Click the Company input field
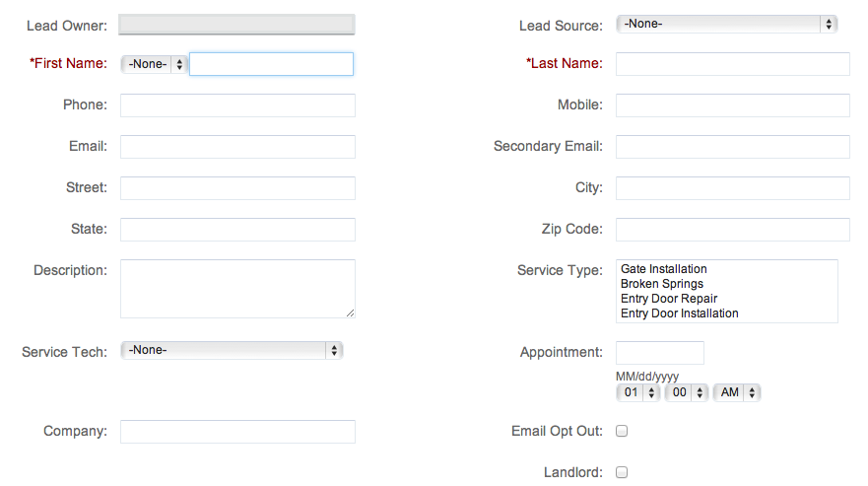 click(x=238, y=432)
